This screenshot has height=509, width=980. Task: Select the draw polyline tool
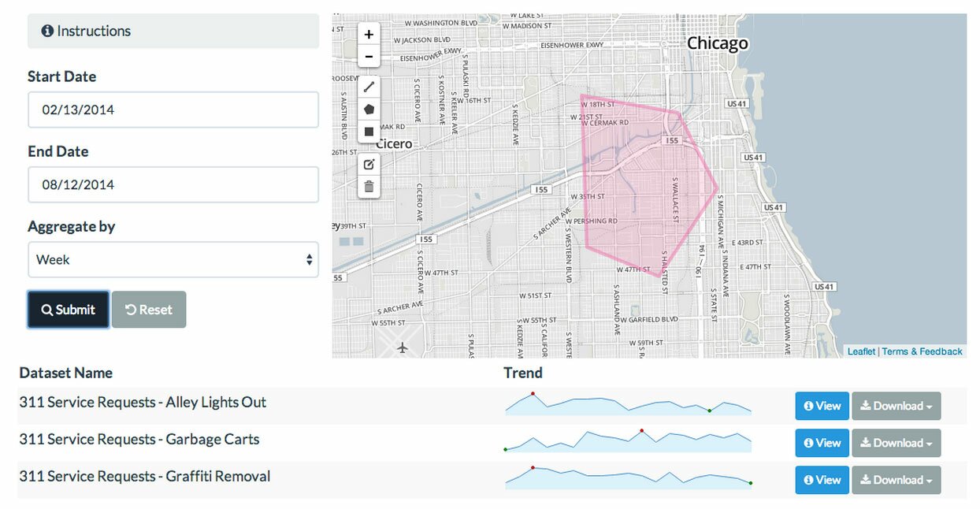pyautogui.click(x=369, y=87)
